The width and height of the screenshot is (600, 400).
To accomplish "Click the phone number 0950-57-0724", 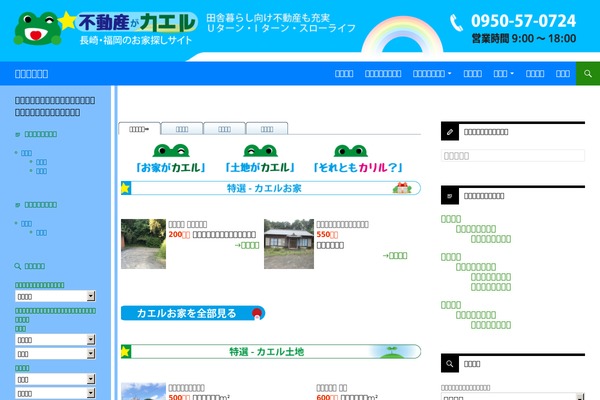I will point(523,21).
